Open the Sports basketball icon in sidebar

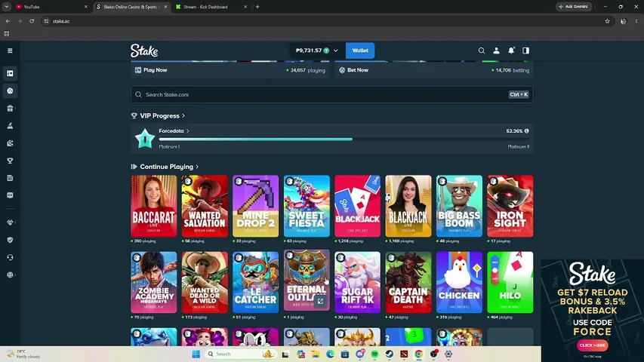[10, 90]
